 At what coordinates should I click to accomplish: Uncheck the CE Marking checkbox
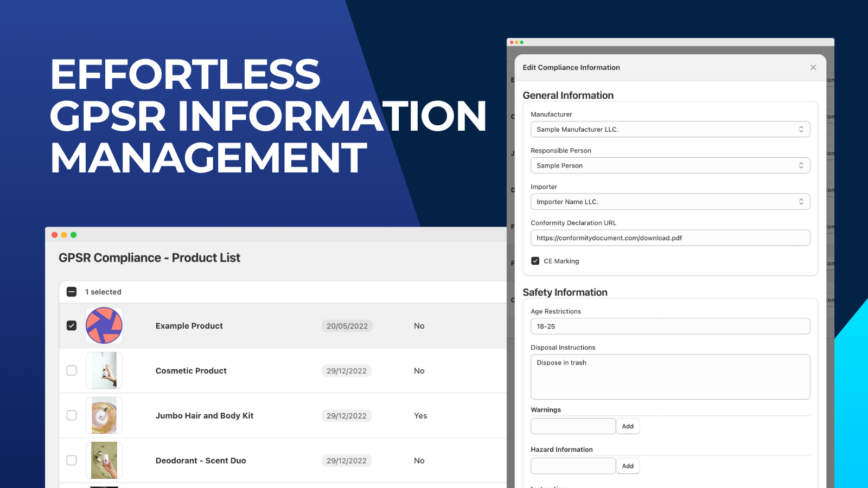tap(535, 261)
